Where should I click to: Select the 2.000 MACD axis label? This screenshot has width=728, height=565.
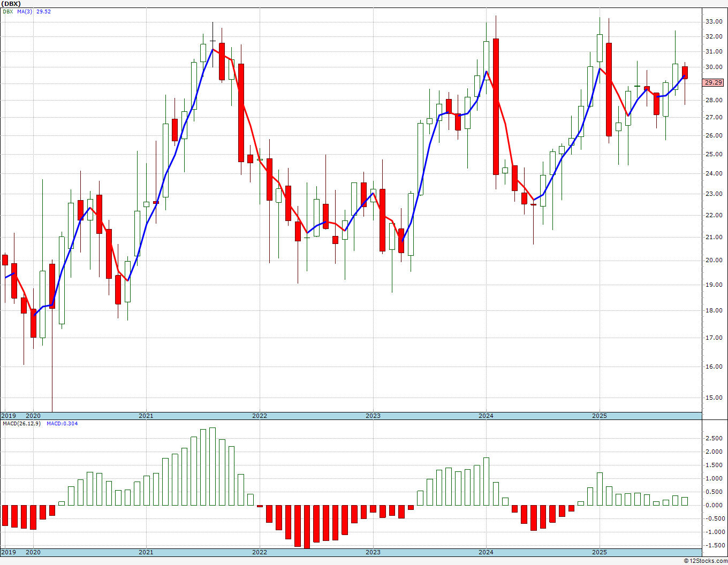tap(714, 452)
